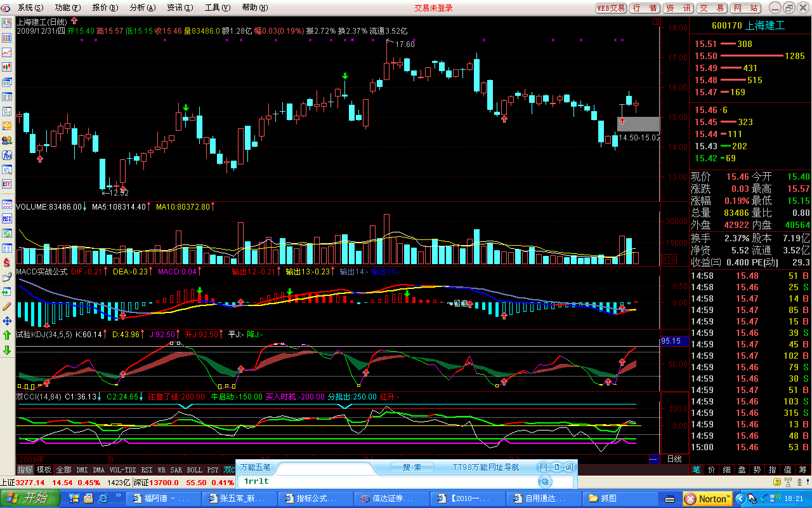Click the magnifier search icon in sidebar

tap(7, 170)
